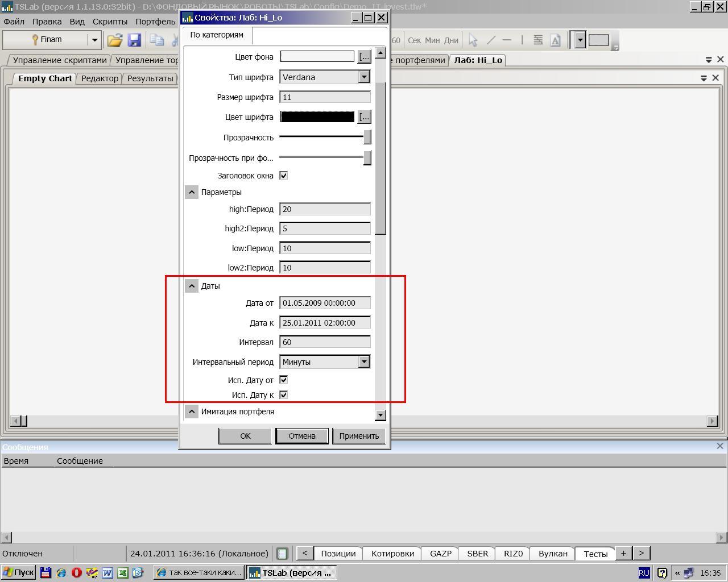Launch Excel from the quick launch
The height and width of the screenshot is (582, 728).
tap(122, 572)
